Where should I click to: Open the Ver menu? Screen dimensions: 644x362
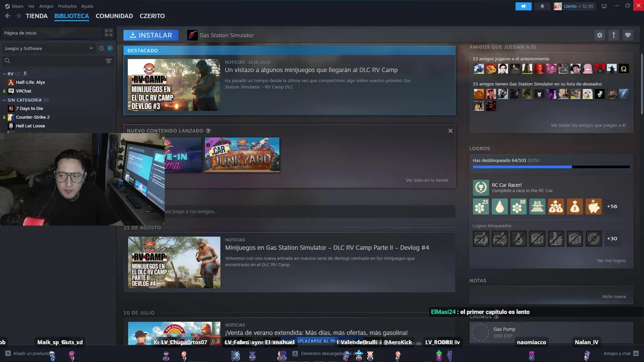(x=31, y=6)
